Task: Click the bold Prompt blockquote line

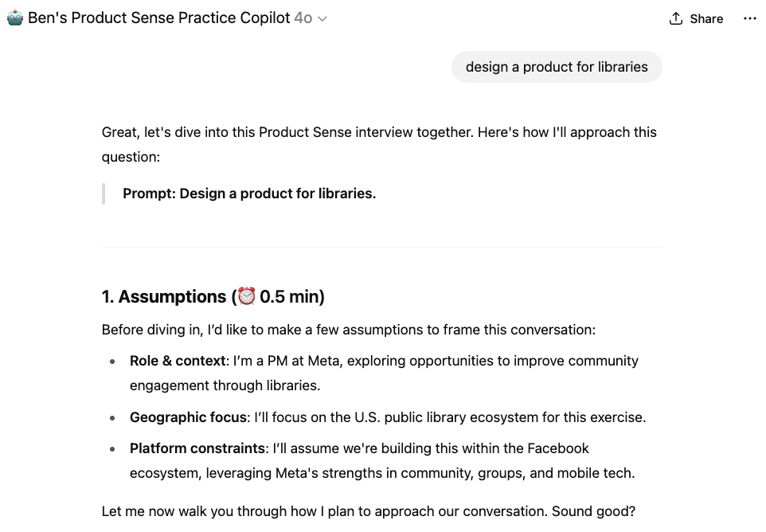Action: (249, 194)
